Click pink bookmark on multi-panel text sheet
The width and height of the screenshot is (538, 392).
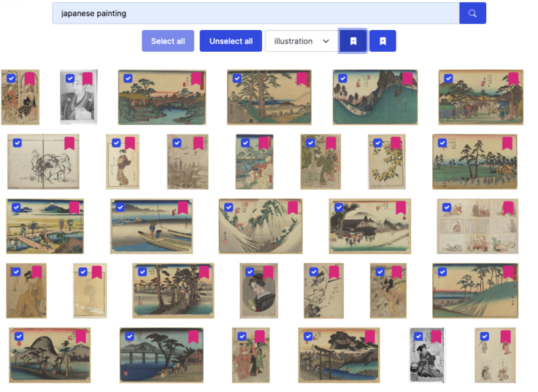click(508, 208)
